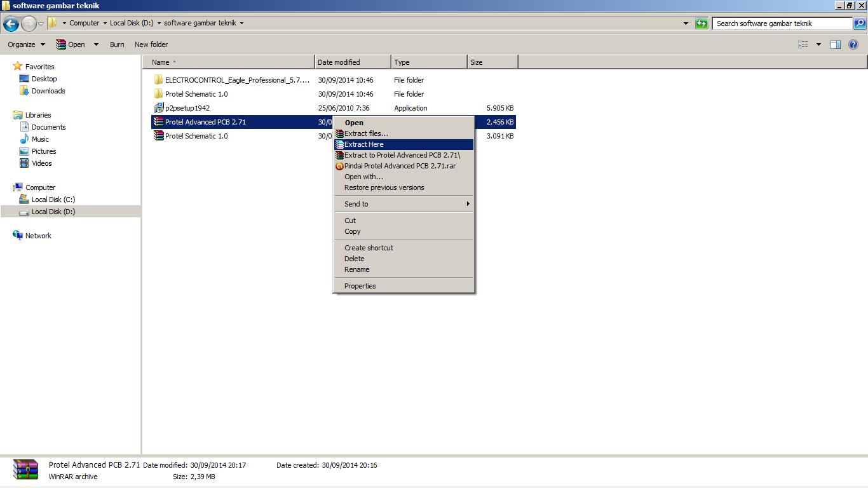Select the p2psetup1942 application icon

click(159, 108)
